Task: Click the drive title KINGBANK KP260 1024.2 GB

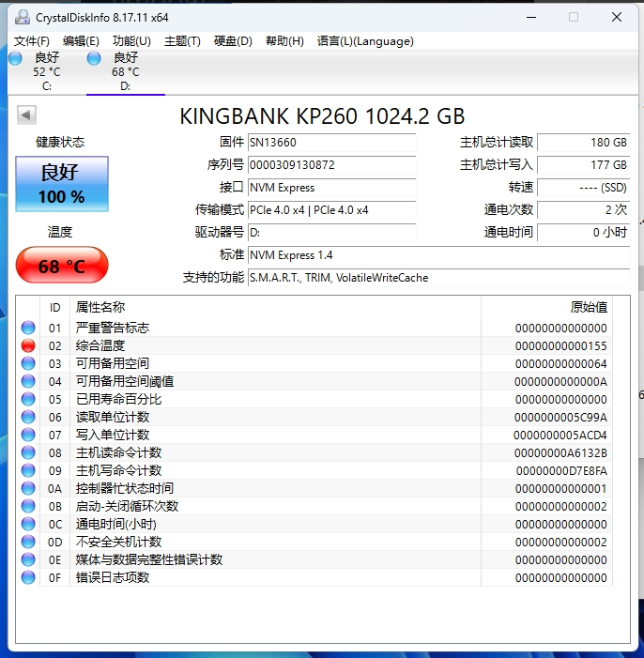Action: coord(322,116)
